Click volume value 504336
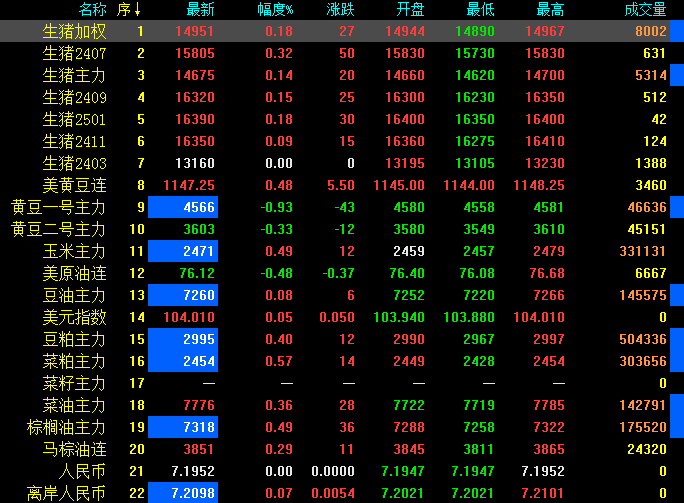Image resolution: width=684 pixels, height=503 pixels. tap(643, 339)
